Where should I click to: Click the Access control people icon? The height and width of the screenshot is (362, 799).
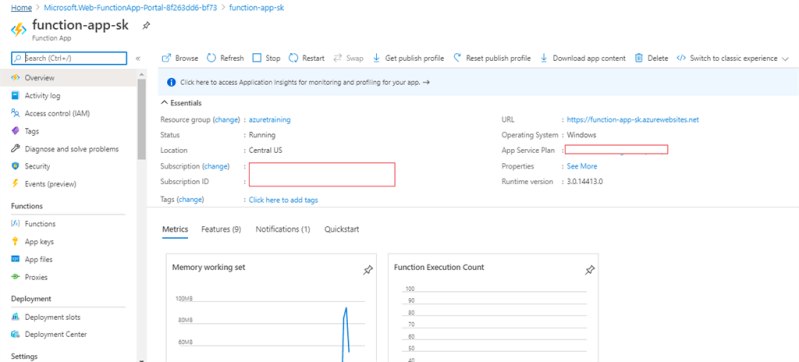15,113
